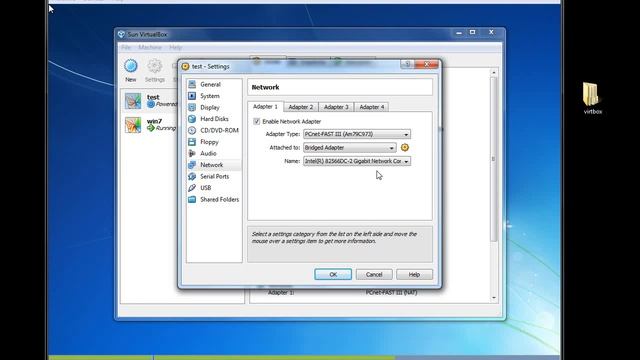640x360 pixels.
Task: Select the USB settings category
Action: point(214,188)
